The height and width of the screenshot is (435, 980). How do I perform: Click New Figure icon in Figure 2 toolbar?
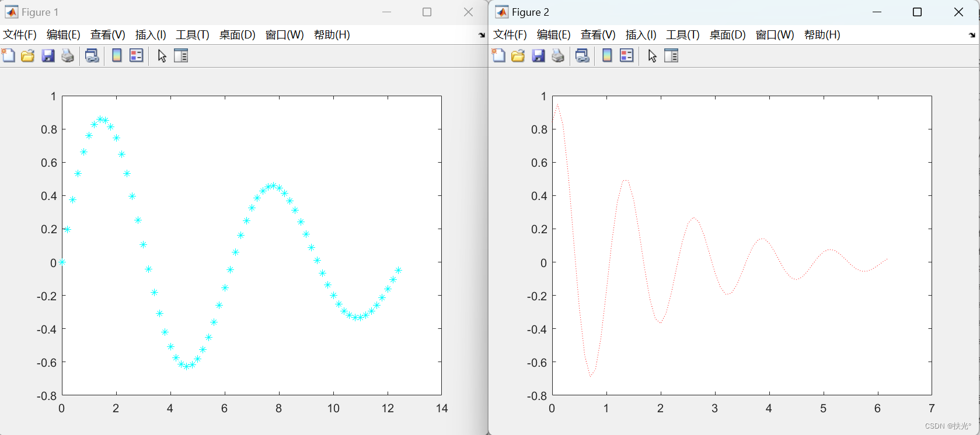(498, 55)
